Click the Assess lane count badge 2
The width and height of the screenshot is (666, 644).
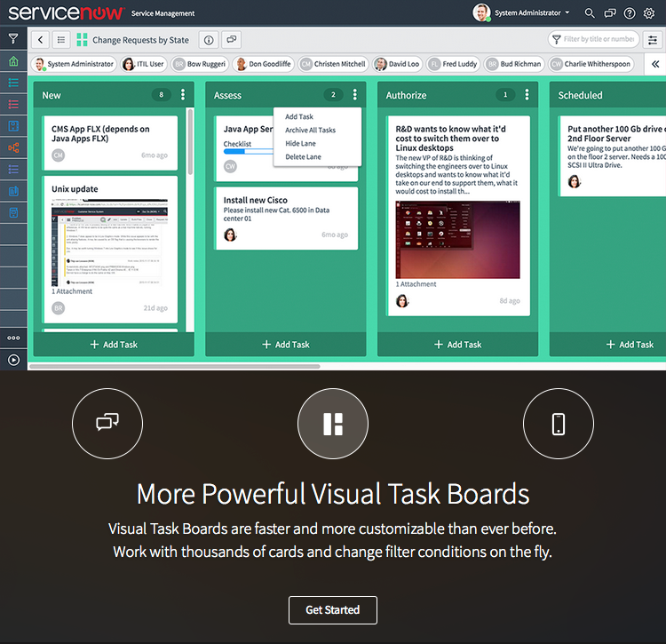click(333, 95)
